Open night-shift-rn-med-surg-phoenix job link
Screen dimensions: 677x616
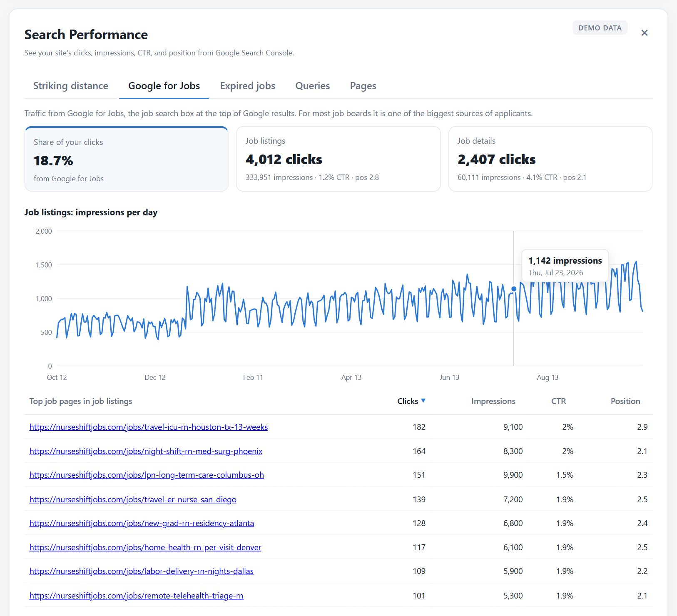click(146, 451)
